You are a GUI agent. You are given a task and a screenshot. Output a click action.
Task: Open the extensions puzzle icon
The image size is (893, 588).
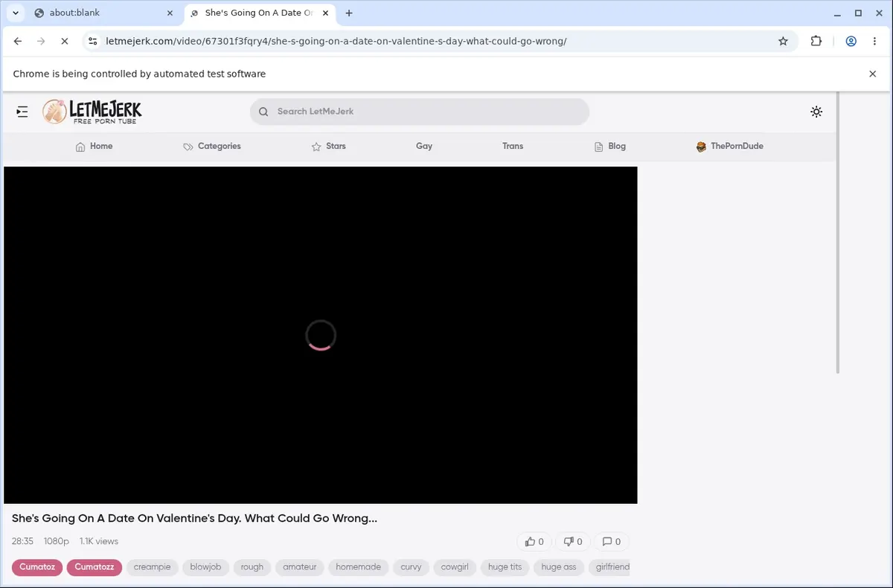click(816, 41)
